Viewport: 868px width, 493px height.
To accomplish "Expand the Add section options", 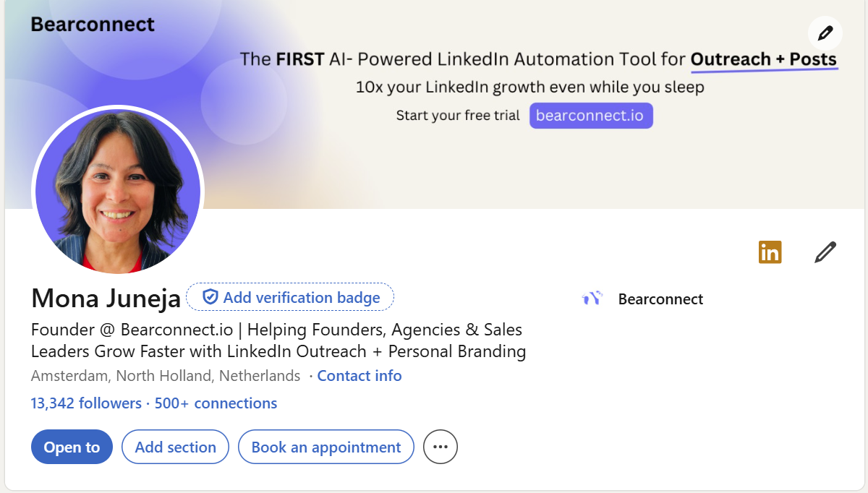I will coord(175,447).
